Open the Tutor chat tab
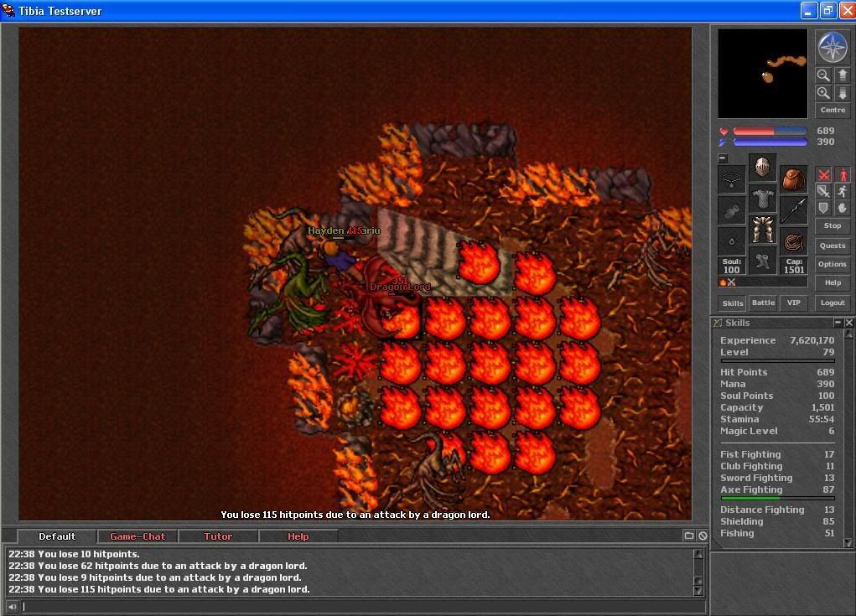This screenshot has width=856, height=616. [x=218, y=536]
